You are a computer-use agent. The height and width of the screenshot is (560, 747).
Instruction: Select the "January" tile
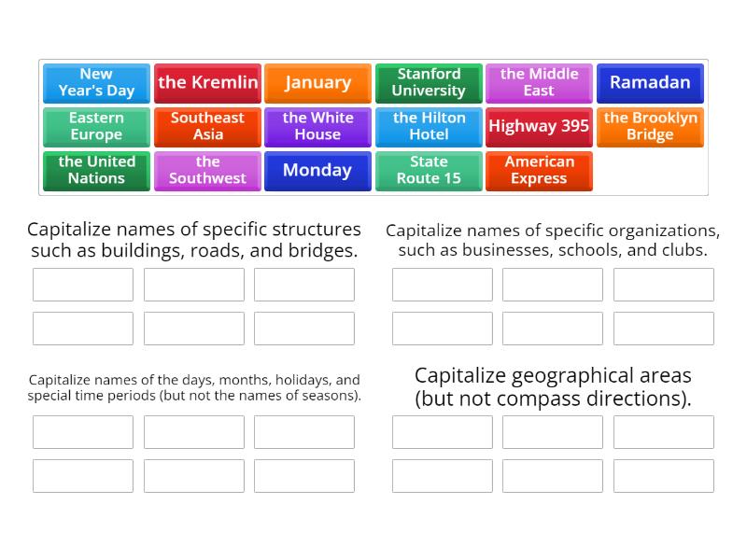pos(317,83)
